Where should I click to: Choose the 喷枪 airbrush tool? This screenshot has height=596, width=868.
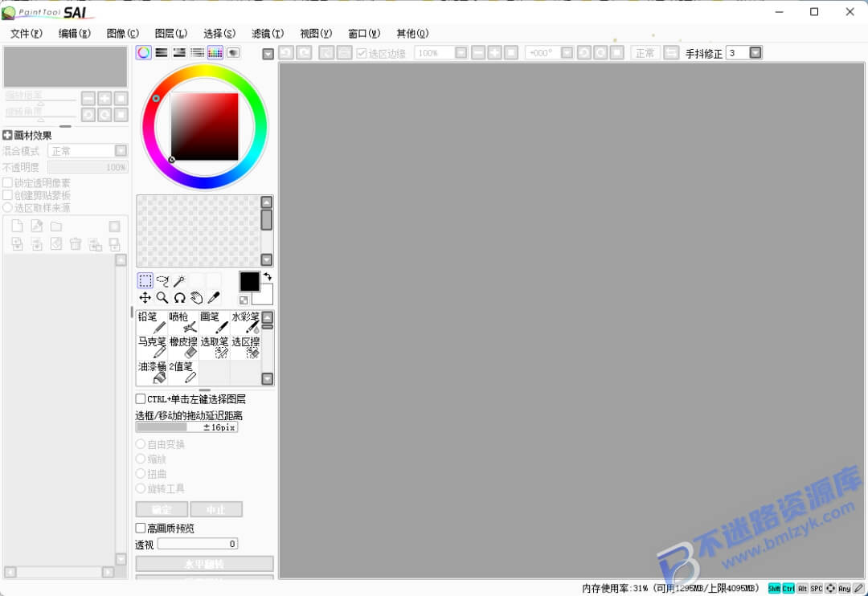(x=183, y=322)
